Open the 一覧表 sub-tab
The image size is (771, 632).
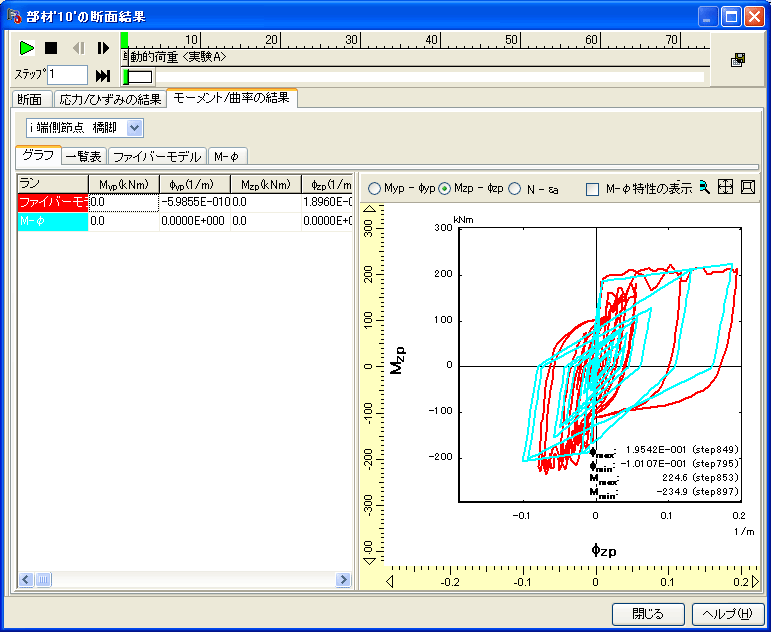click(84, 157)
